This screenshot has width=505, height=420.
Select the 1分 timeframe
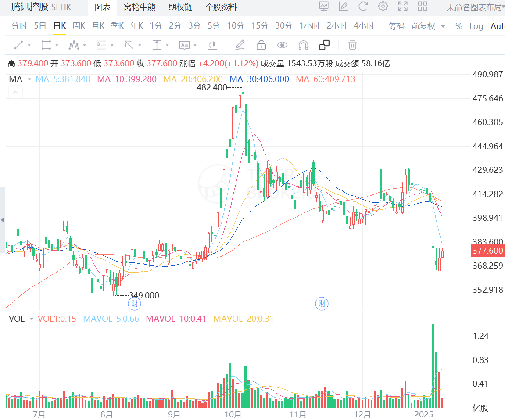click(156, 26)
